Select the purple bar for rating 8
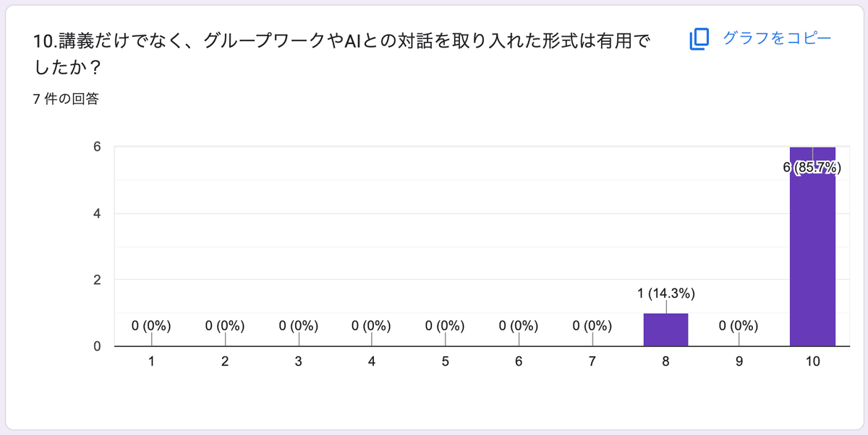 (665, 329)
